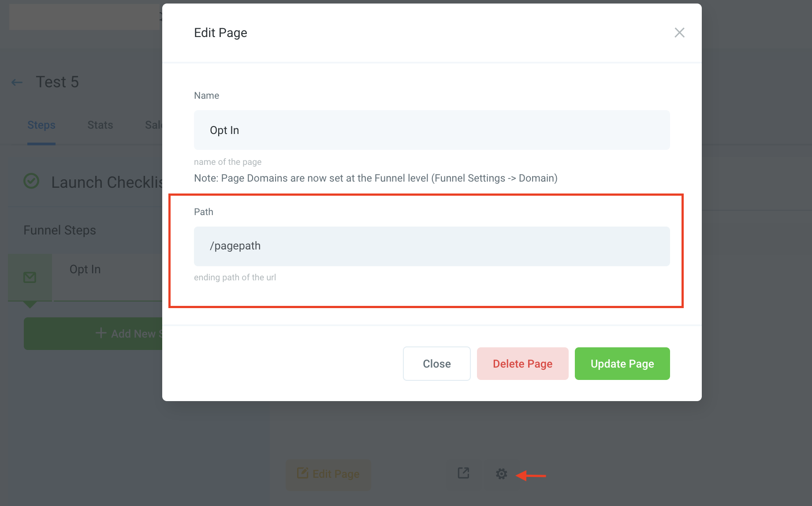Viewport: 812px width, 506px height.
Task: Click the open-in-new-tab icon
Action: (463, 473)
